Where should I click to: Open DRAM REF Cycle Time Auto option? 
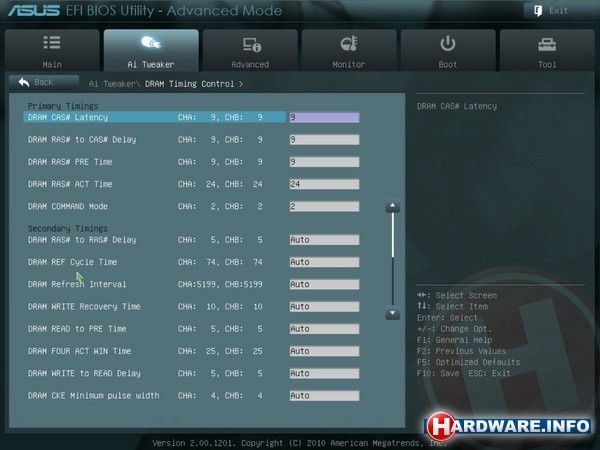click(323, 262)
